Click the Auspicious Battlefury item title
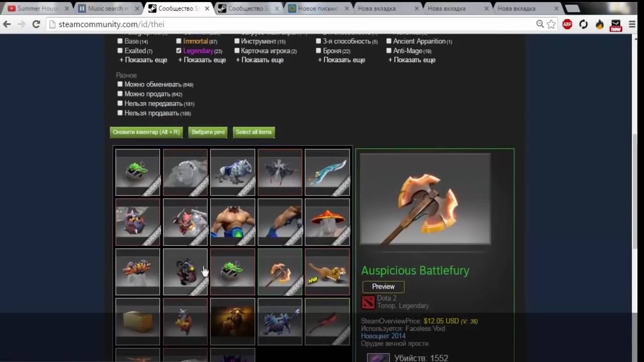The height and width of the screenshot is (362, 644). point(415,270)
